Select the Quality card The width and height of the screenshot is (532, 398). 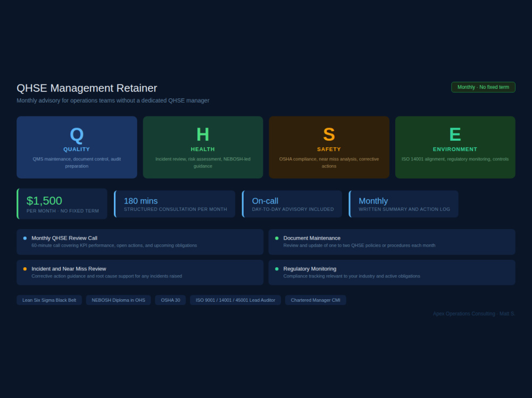77,147
